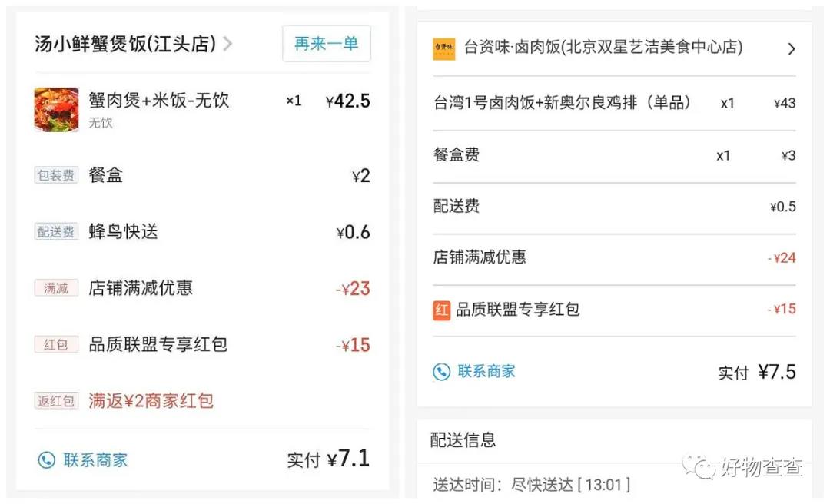Screen dimensions: 830x504
Task: Select the 配送费 tag label
Action: coord(56,232)
